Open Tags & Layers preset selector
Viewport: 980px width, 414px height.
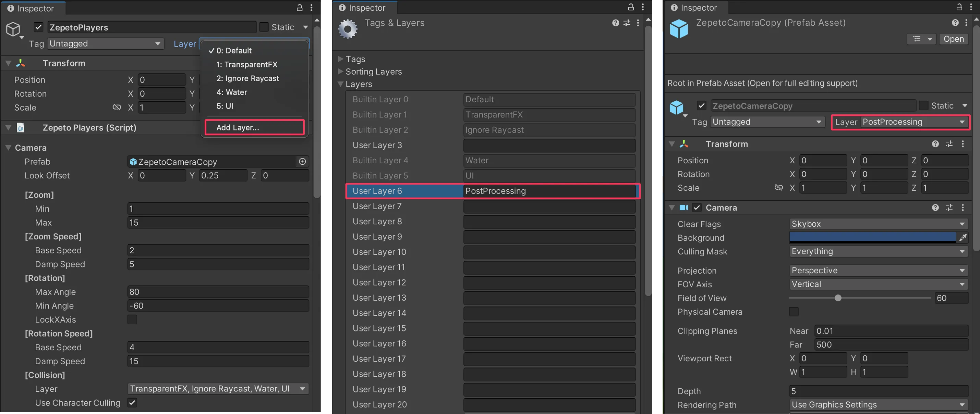coord(627,23)
